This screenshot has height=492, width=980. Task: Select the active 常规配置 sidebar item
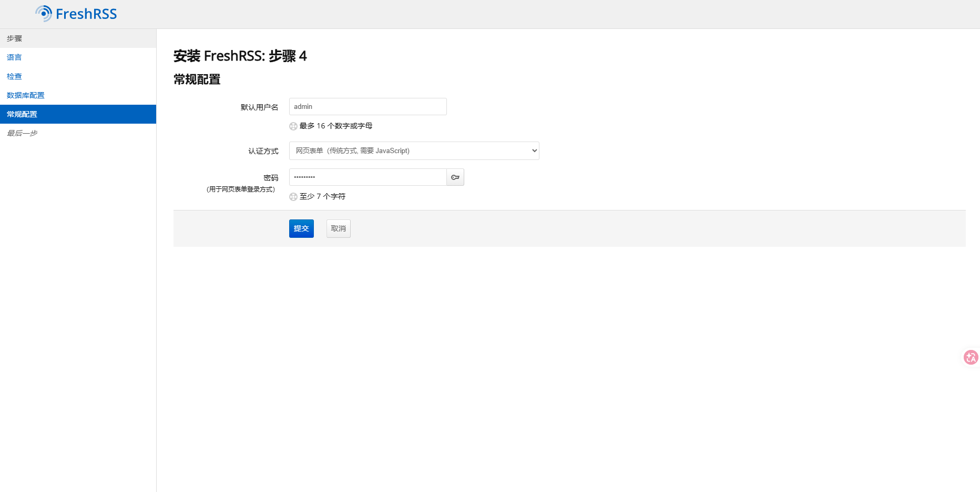tap(22, 114)
